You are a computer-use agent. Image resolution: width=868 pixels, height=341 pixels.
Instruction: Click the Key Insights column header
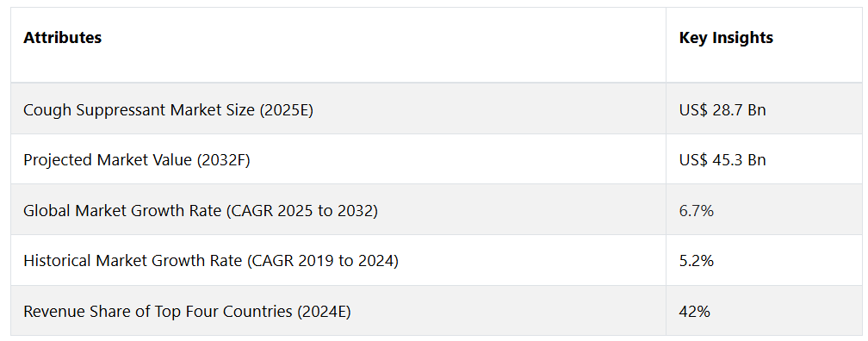point(726,38)
